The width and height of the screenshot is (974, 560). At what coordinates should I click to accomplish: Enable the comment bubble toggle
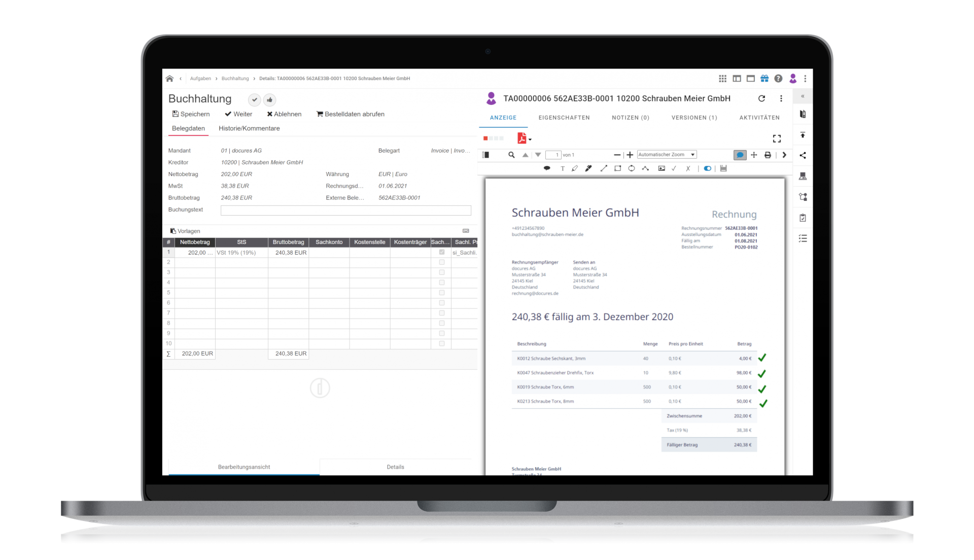(740, 155)
